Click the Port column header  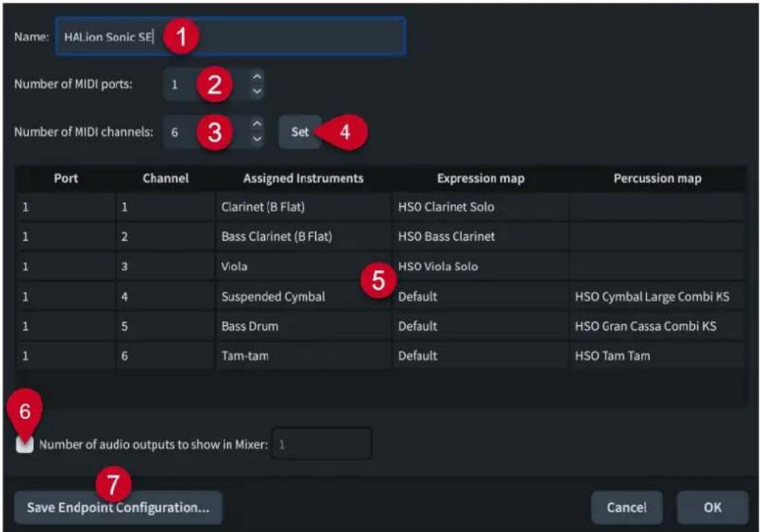tap(66, 179)
